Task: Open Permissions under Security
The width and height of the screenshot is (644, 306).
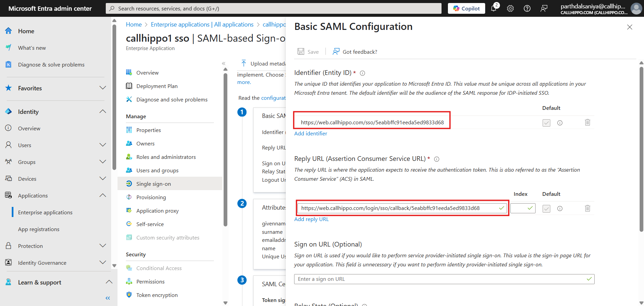Action: click(x=150, y=281)
